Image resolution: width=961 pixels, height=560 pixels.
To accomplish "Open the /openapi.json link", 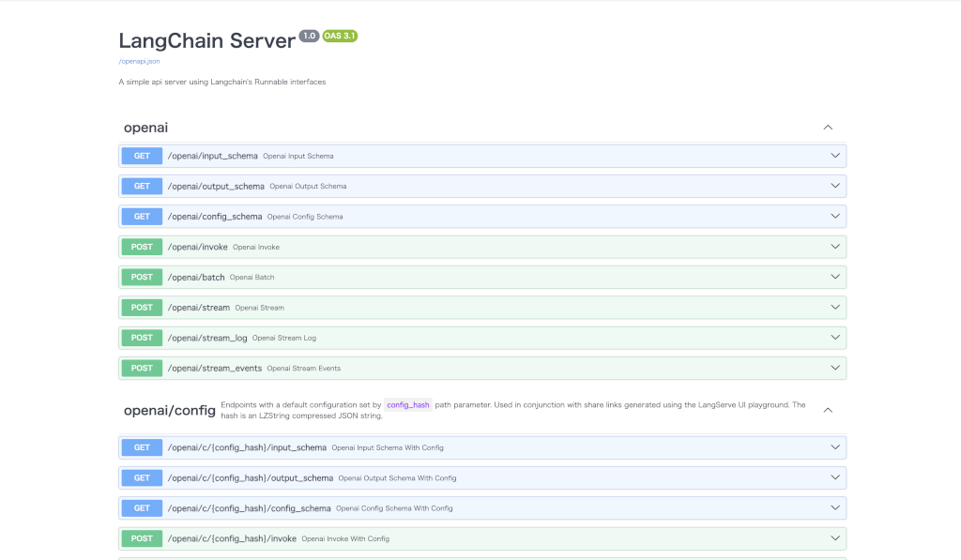I will tap(139, 61).
